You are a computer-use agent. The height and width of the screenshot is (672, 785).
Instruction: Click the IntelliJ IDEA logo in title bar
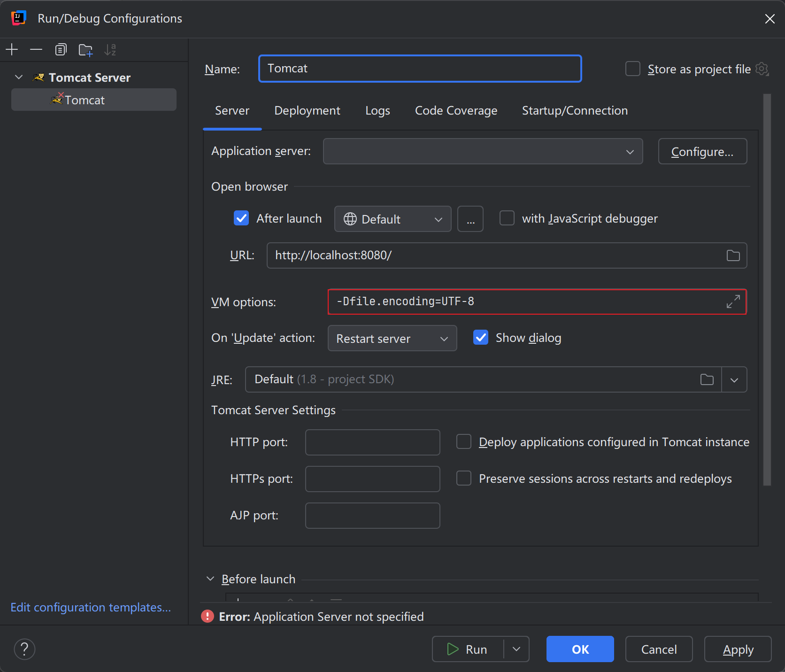point(18,18)
